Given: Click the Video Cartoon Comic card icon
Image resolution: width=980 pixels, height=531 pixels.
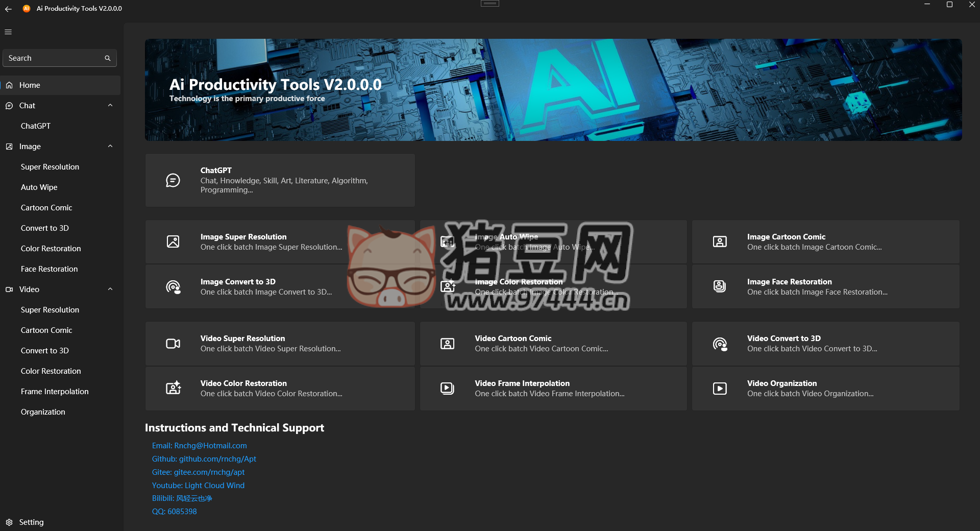Looking at the screenshot, I should tap(447, 344).
